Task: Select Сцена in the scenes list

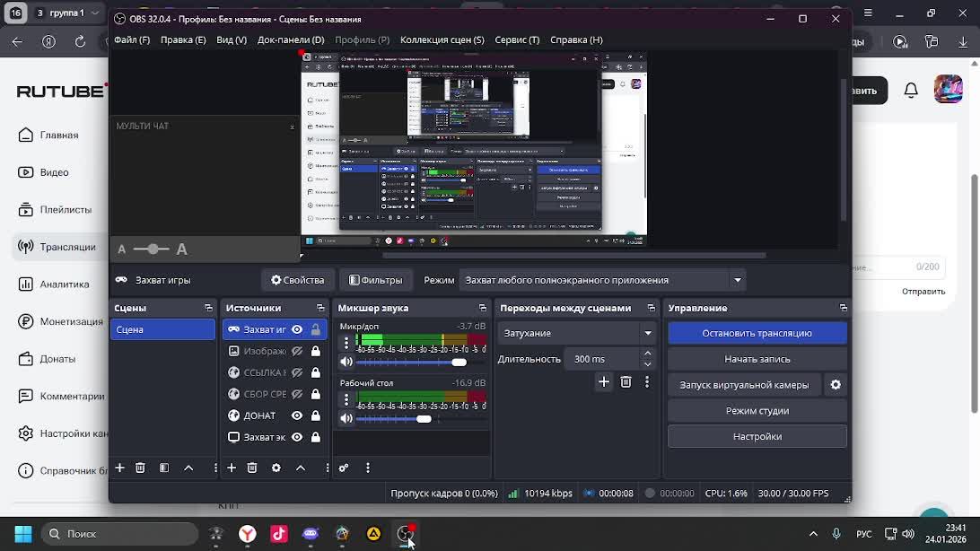Action: click(162, 329)
